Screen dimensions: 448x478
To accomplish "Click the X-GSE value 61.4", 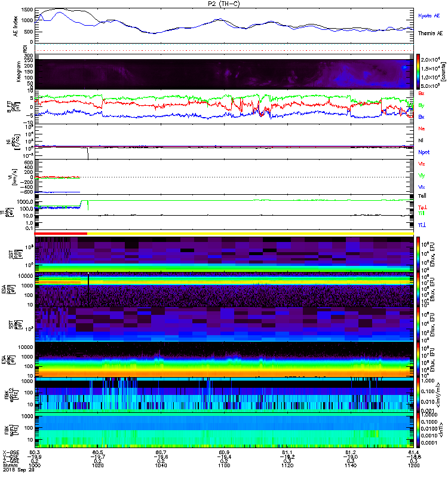I will tap(413, 452).
